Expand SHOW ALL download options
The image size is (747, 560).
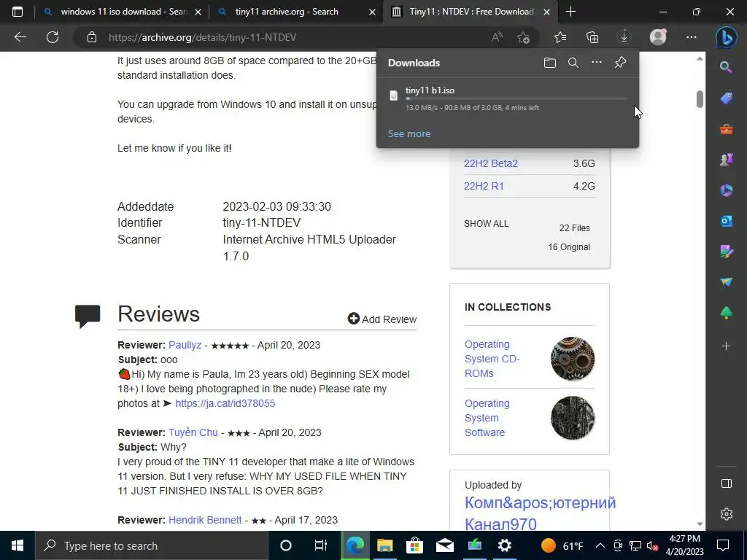tap(486, 224)
